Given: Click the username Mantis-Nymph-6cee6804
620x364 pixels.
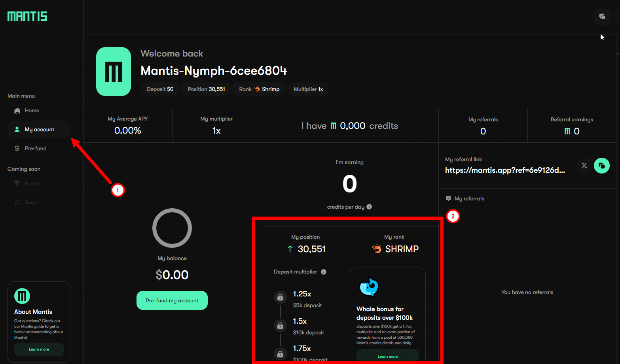Looking at the screenshot, I should pyautogui.click(x=214, y=71).
